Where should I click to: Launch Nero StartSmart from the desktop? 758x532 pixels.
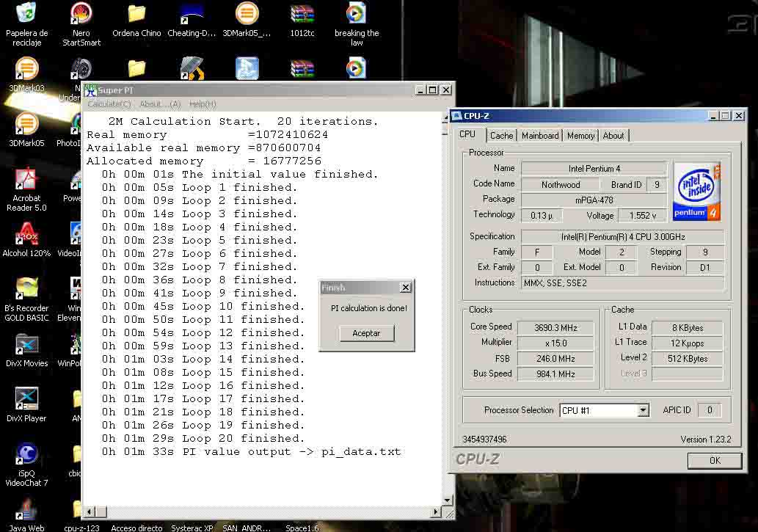tap(81, 15)
